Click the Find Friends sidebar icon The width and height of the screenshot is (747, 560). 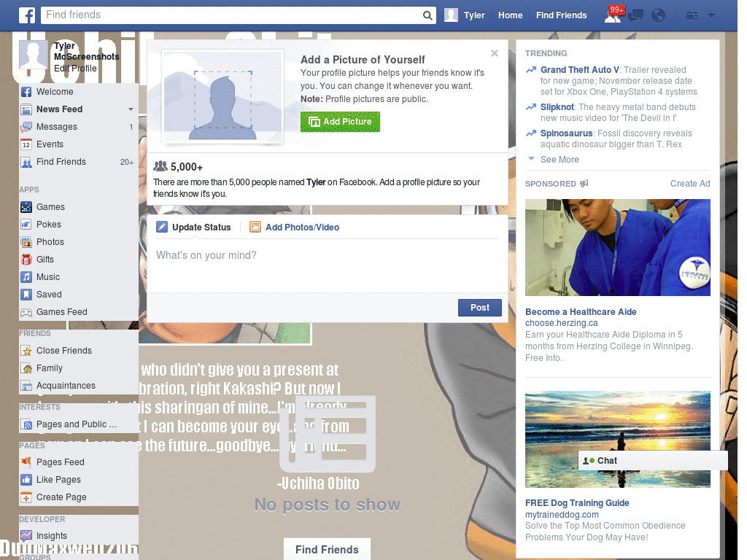click(26, 162)
